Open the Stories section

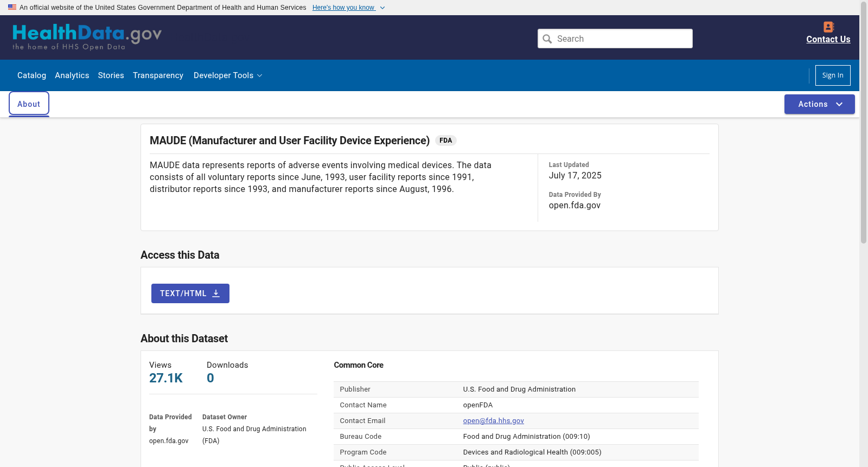click(111, 75)
